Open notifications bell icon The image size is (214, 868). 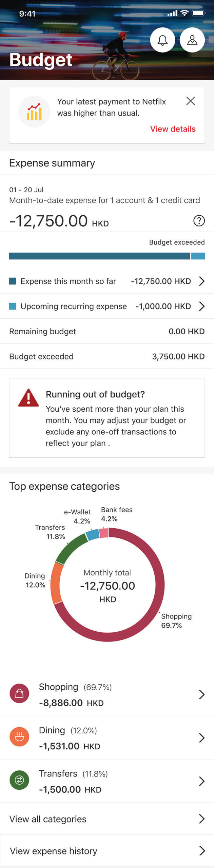click(162, 40)
